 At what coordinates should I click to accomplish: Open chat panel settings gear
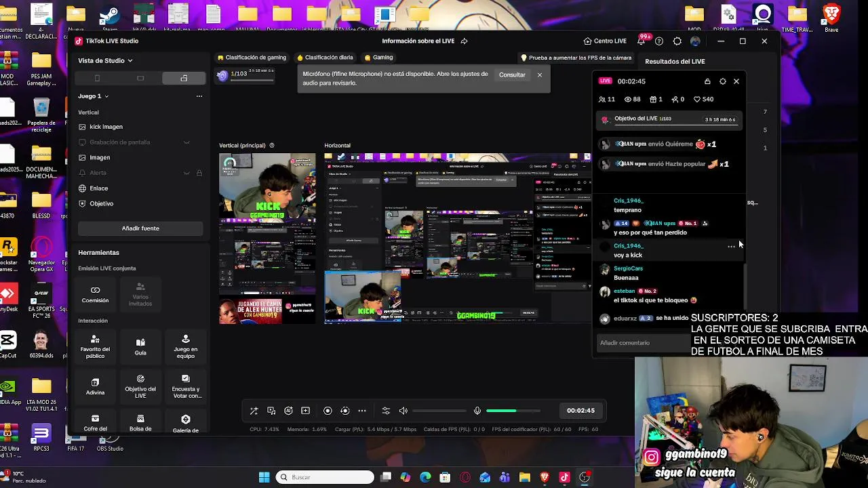722,81
